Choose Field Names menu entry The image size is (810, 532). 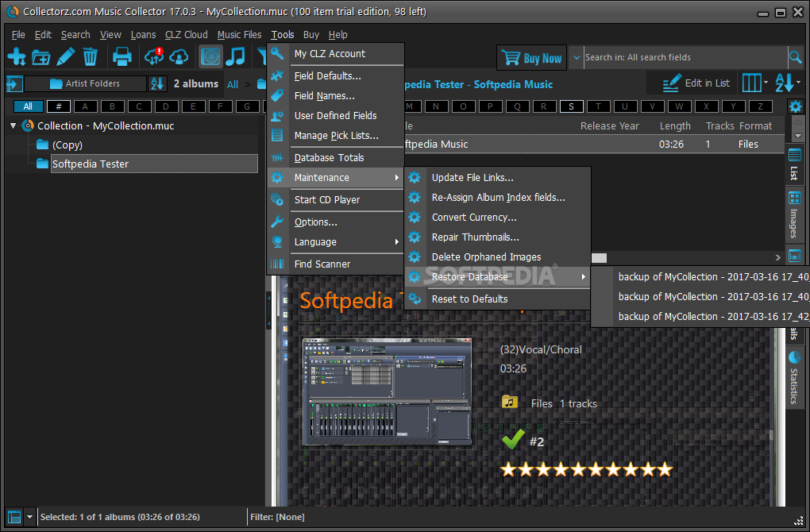335,95
